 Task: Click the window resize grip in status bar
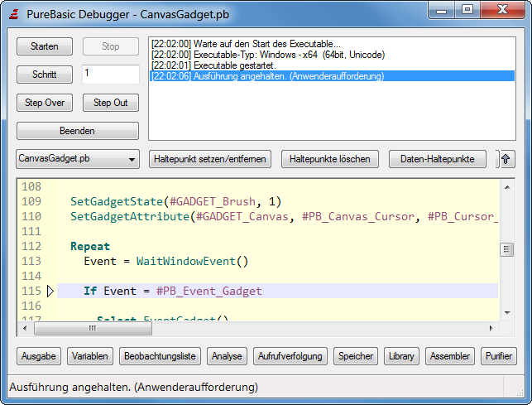520,392
